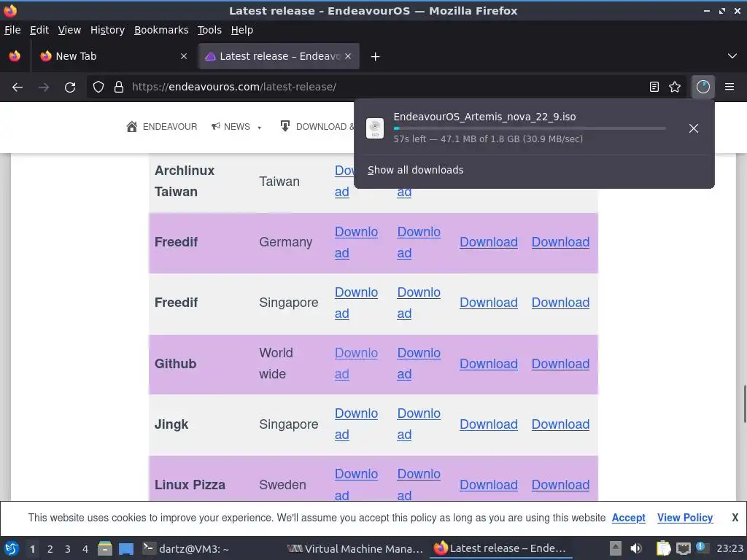Open the Help menu
747x560 pixels.
(x=242, y=30)
